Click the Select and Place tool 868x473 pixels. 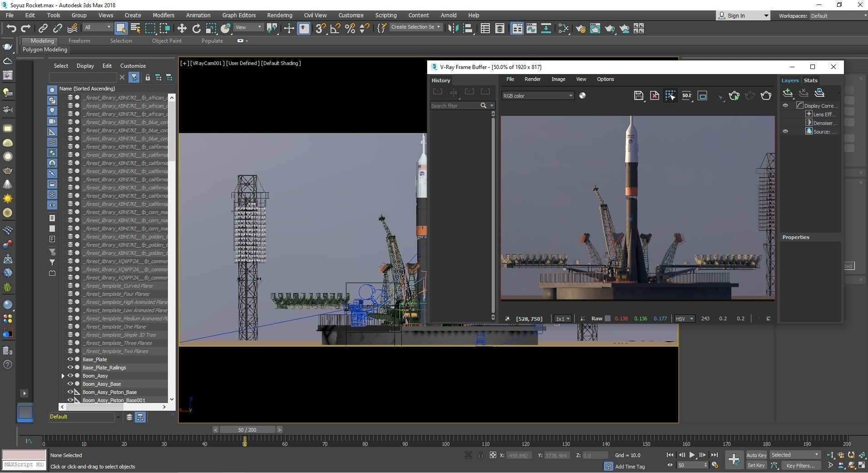pos(226,29)
